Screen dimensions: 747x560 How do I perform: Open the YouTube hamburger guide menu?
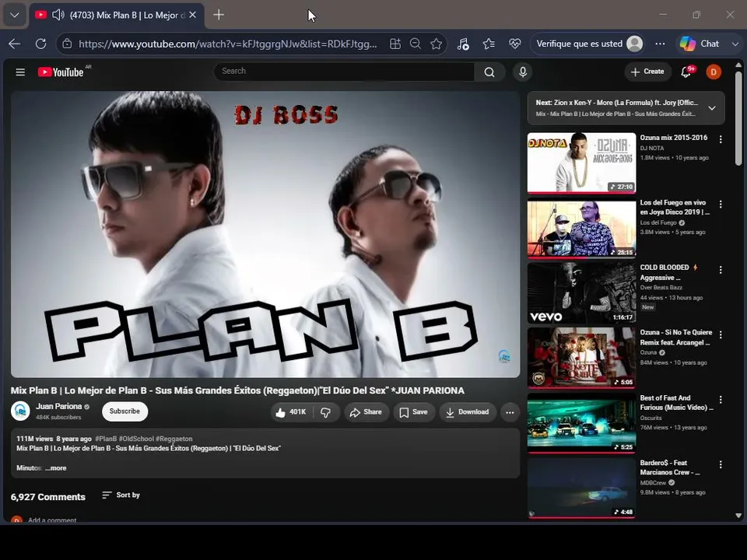click(20, 72)
